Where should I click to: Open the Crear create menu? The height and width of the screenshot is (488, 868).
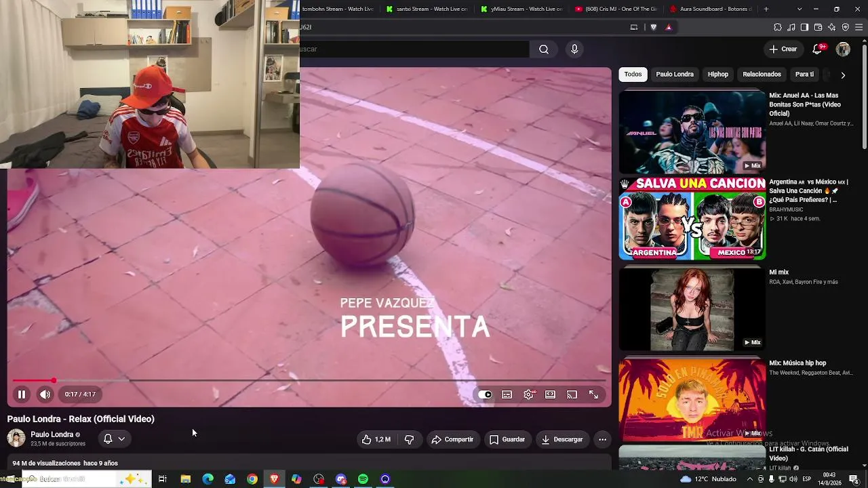point(783,49)
